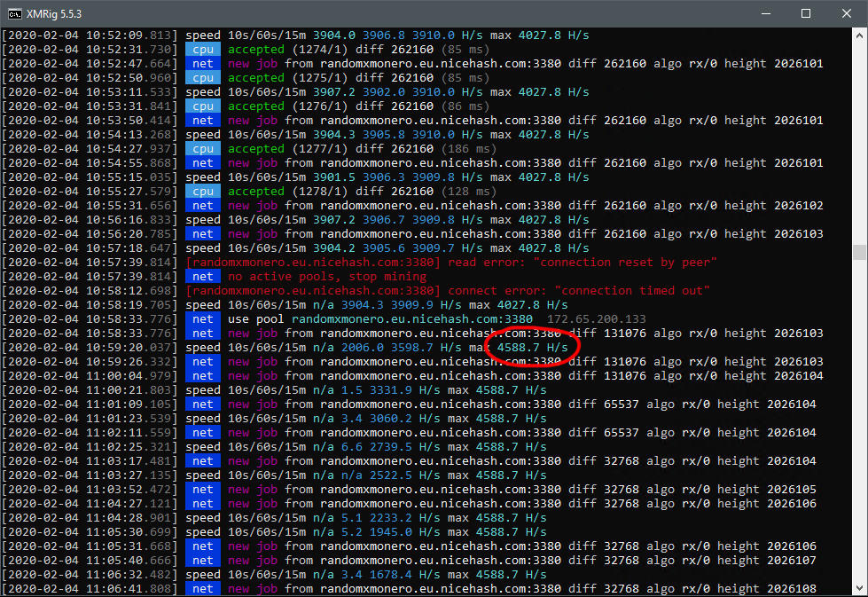Click the net badge on the use pool line
The image size is (868, 597).
click(x=202, y=318)
